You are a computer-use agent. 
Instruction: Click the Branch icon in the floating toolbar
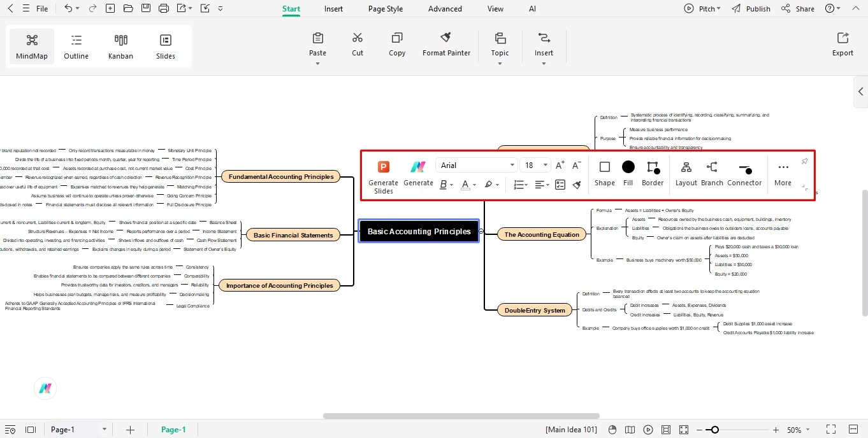[x=712, y=173]
